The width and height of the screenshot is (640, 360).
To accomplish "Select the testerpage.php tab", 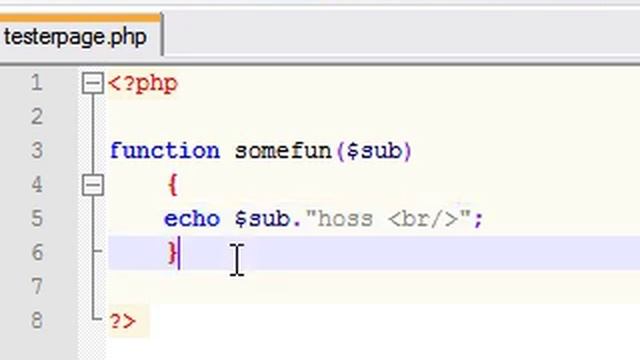I will click(x=80, y=37).
